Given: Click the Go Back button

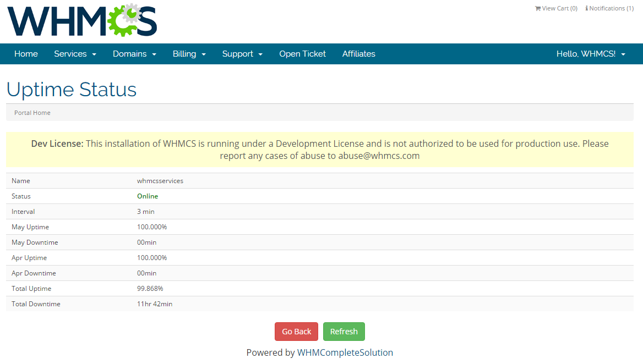Looking at the screenshot, I should click(x=297, y=332).
